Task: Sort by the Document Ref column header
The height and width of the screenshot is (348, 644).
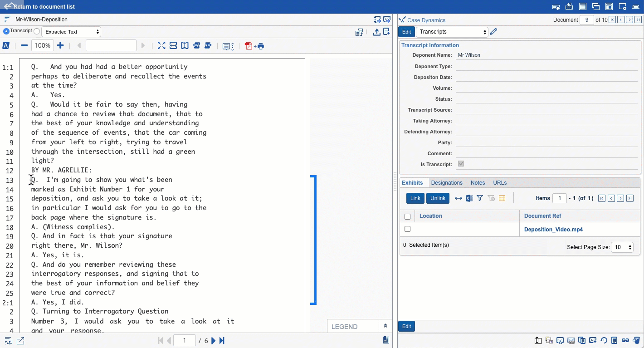Action: coord(542,216)
